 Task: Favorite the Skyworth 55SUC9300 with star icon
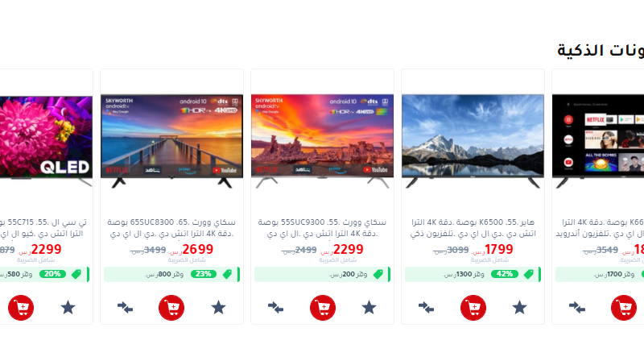[369, 308]
